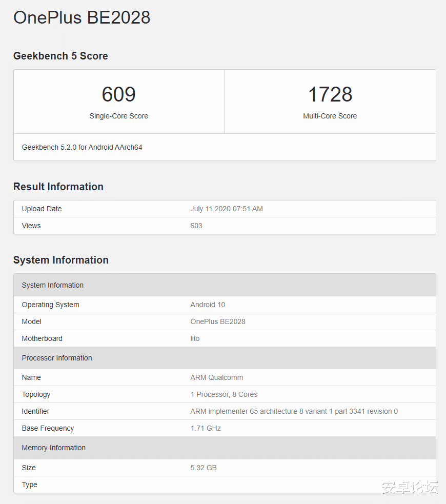Click the Operating System label

(50, 305)
